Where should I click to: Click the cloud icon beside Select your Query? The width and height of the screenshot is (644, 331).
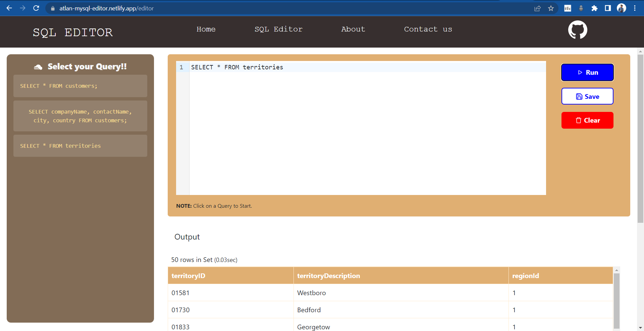[x=38, y=66]
